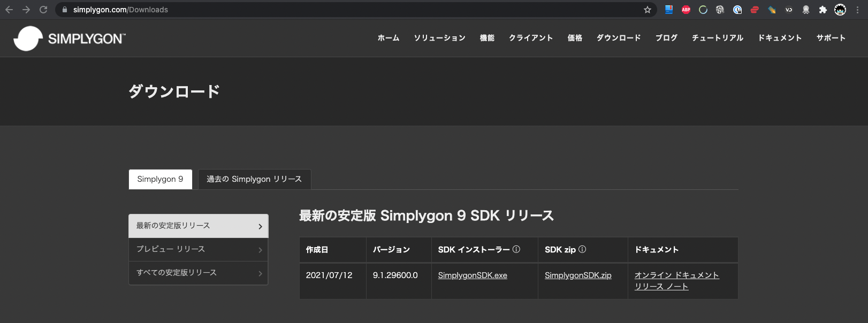View site info via the lock icon

coord(65,10)
